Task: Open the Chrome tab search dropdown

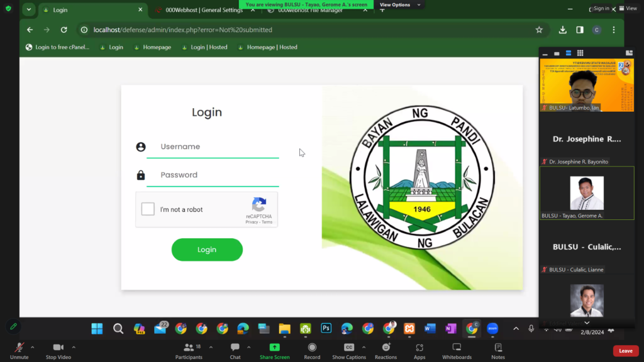Action: click(x=28, y=10)
